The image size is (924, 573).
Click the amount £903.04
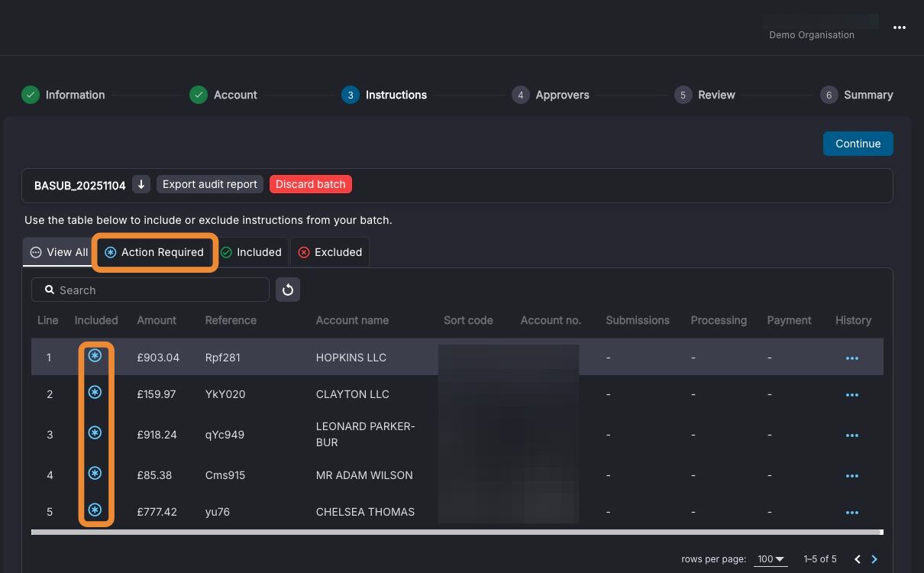[x=158, y=358]
